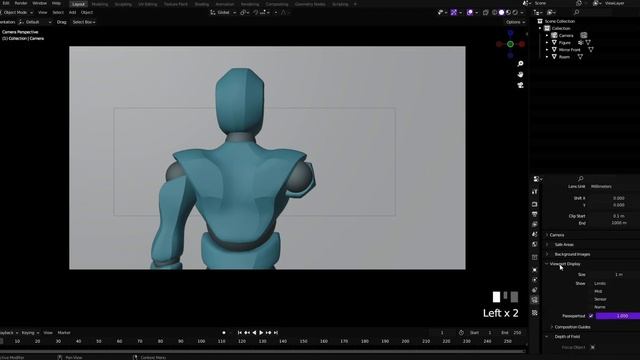Click mesh data icon beside Room in outliner

tap(580, 57)
